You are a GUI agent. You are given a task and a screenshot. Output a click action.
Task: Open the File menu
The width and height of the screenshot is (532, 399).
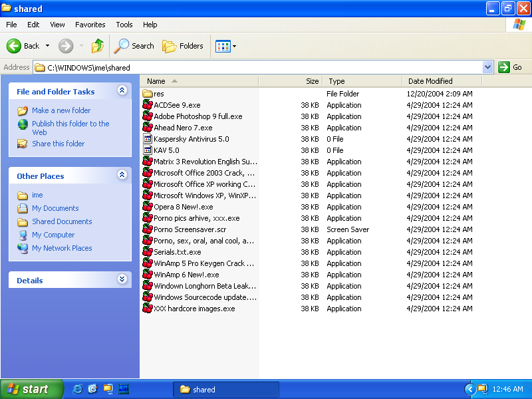pos(11,25)
